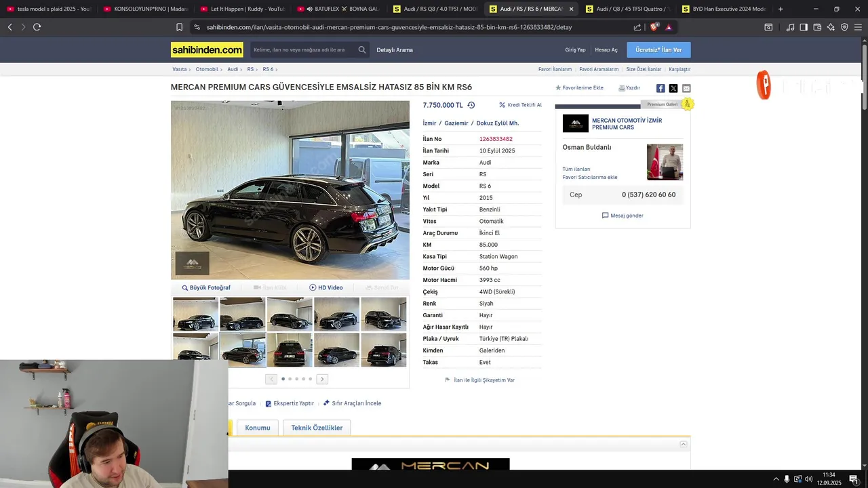868x488 pixels.
Task: Open a new browser tab with plus
Action: (x=781, y=9)
